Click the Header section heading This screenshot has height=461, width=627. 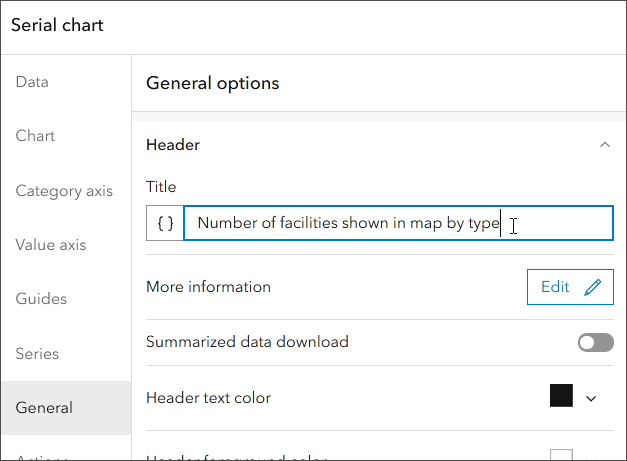click(173, 145)
